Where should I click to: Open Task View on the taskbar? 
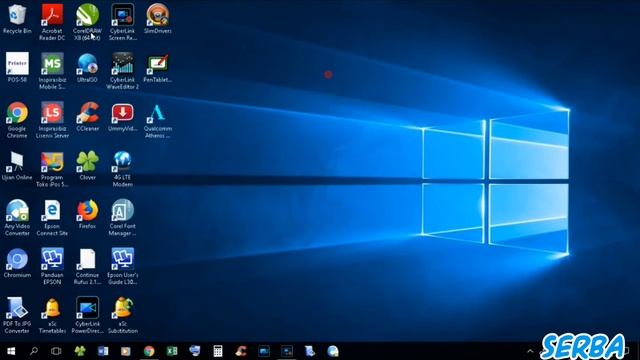click(x=56, y=351)
